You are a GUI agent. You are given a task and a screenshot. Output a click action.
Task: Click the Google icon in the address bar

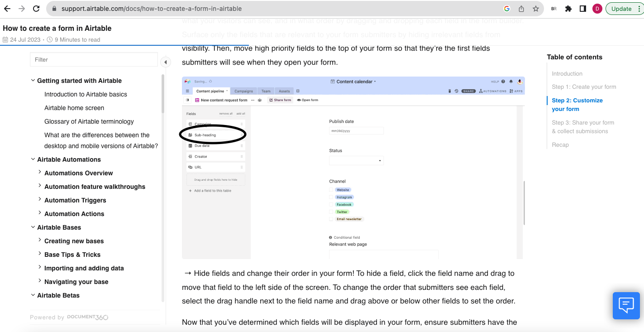pos(507,9)
